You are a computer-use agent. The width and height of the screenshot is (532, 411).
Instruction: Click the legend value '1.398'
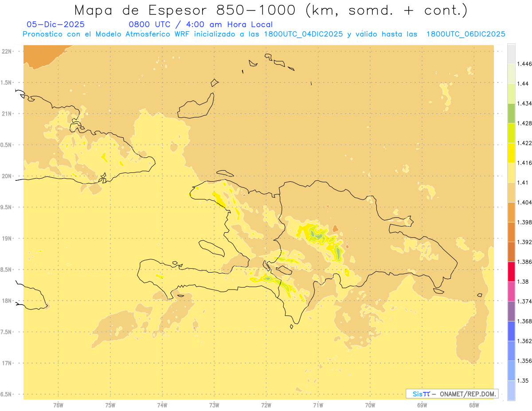[524, 222]
